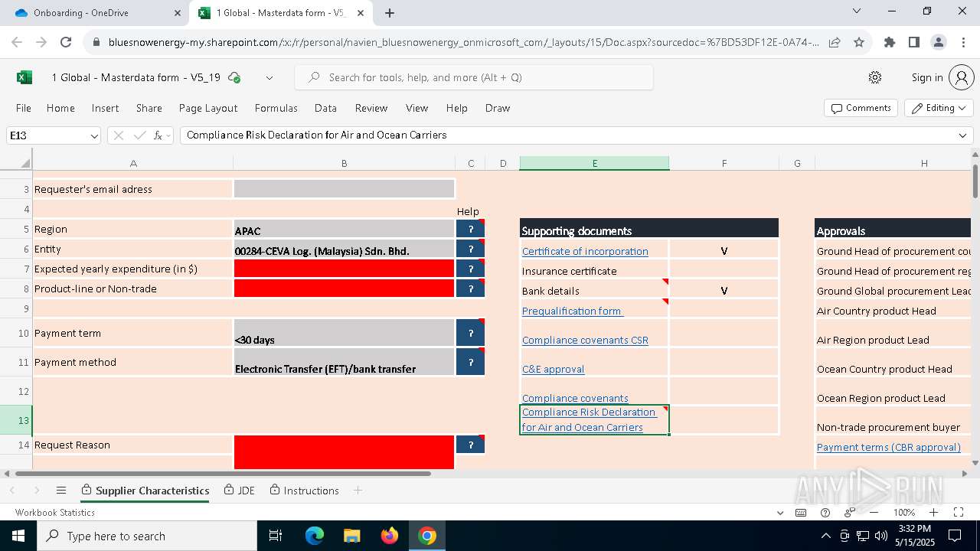This screenshot has width=980, height=551.
Task: Open the Comments pane
Action: (861, 108)
